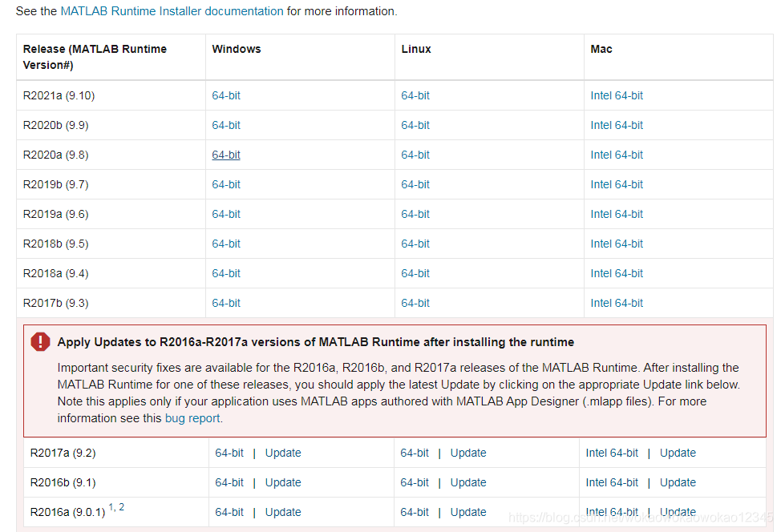
Task: Open R2016b Linux Update link
Action: pos(468,483)
